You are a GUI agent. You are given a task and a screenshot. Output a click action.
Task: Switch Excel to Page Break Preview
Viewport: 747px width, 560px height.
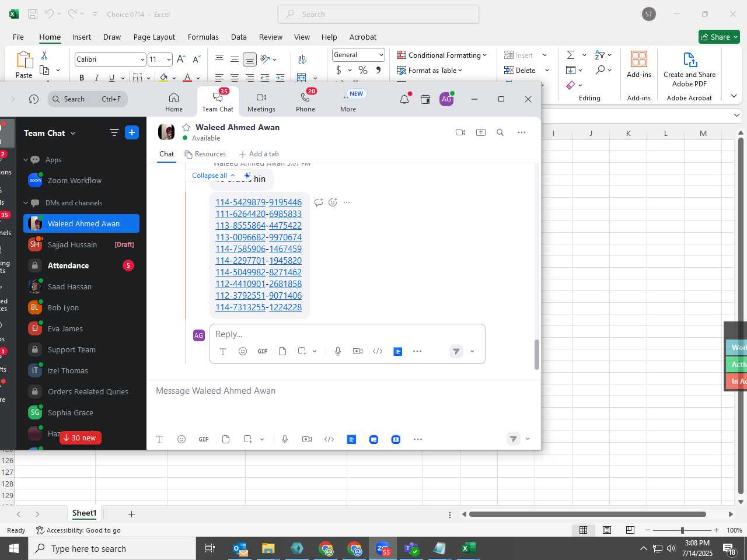pos(630,530)
